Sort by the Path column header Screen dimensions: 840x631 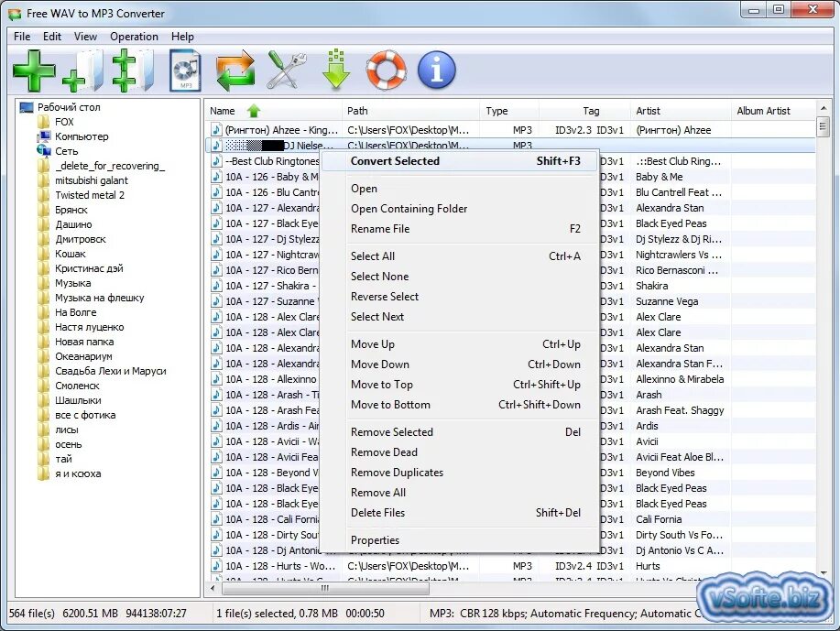pos(410,111)
